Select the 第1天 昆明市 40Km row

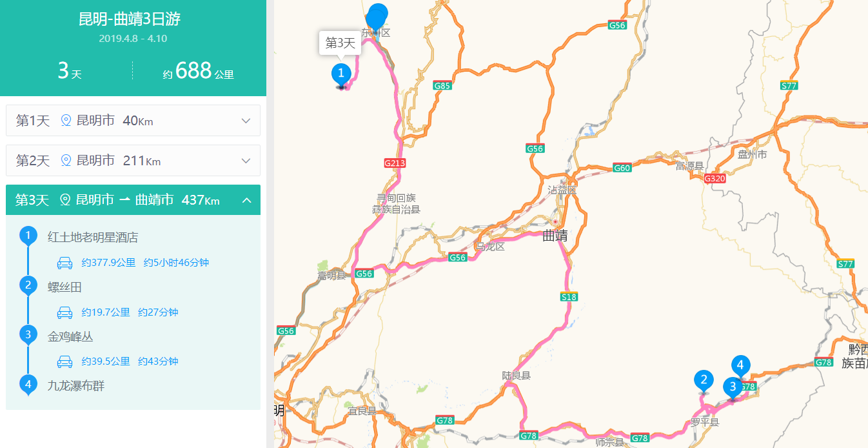pos(133,121)
